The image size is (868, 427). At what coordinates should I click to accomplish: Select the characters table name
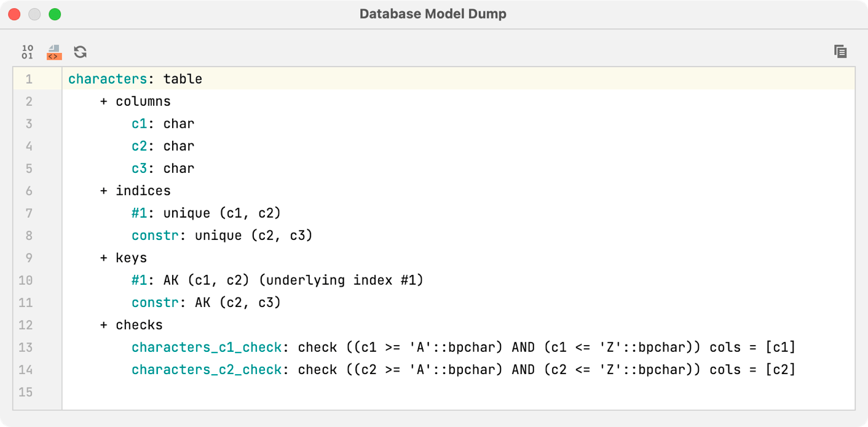point(108,79)
